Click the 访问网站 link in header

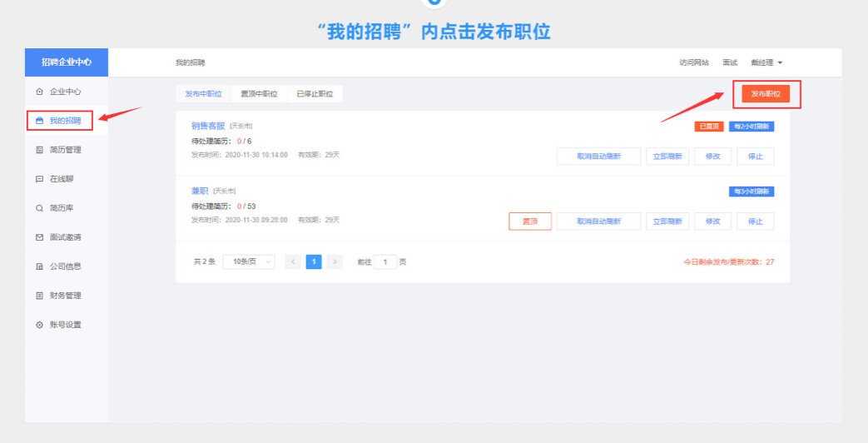pos(694,62)
